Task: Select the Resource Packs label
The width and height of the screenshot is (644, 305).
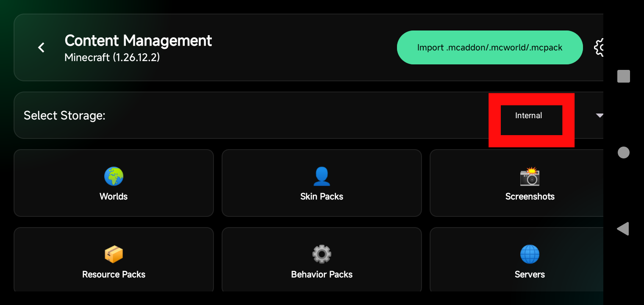Action: [114, 274]
